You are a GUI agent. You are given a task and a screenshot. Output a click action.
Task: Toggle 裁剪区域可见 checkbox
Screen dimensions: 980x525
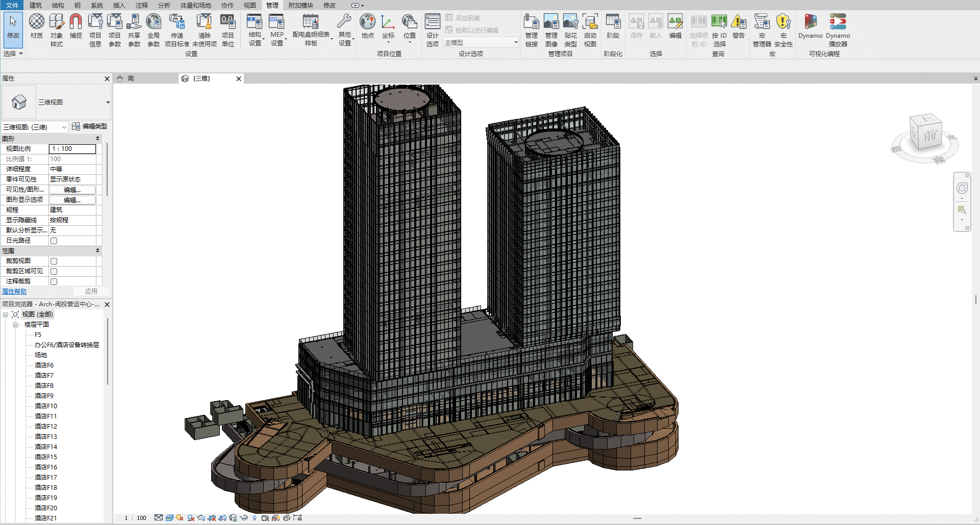[54, 271]
